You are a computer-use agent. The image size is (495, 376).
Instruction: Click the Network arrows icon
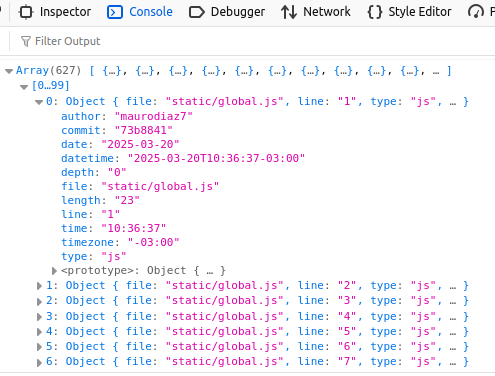(289, 12)
